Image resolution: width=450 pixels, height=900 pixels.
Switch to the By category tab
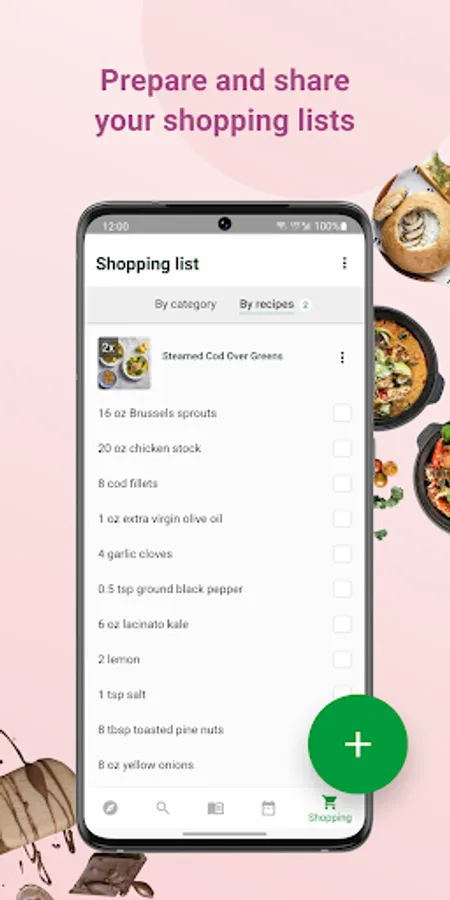[185, 304]
